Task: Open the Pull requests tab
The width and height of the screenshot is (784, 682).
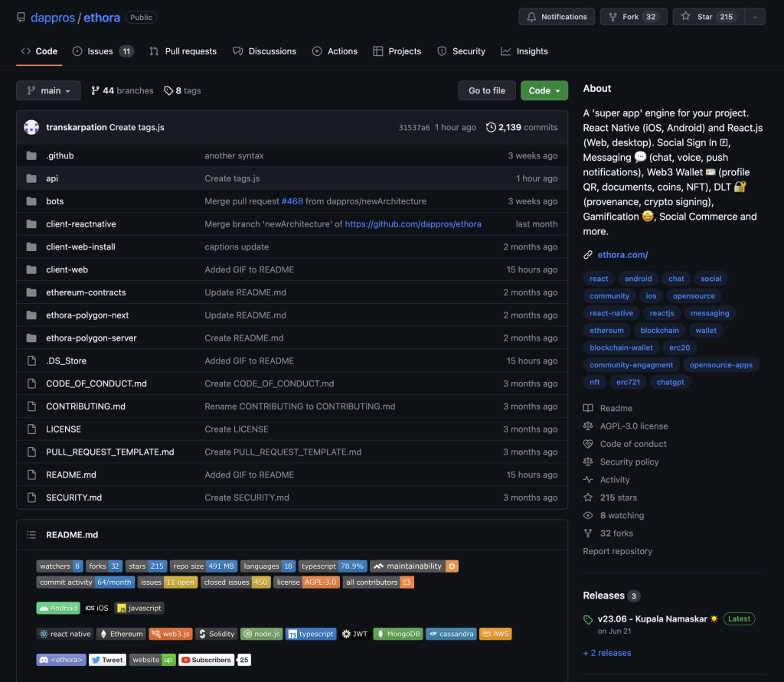Action: pyautogui.click(x=183, y=51)
